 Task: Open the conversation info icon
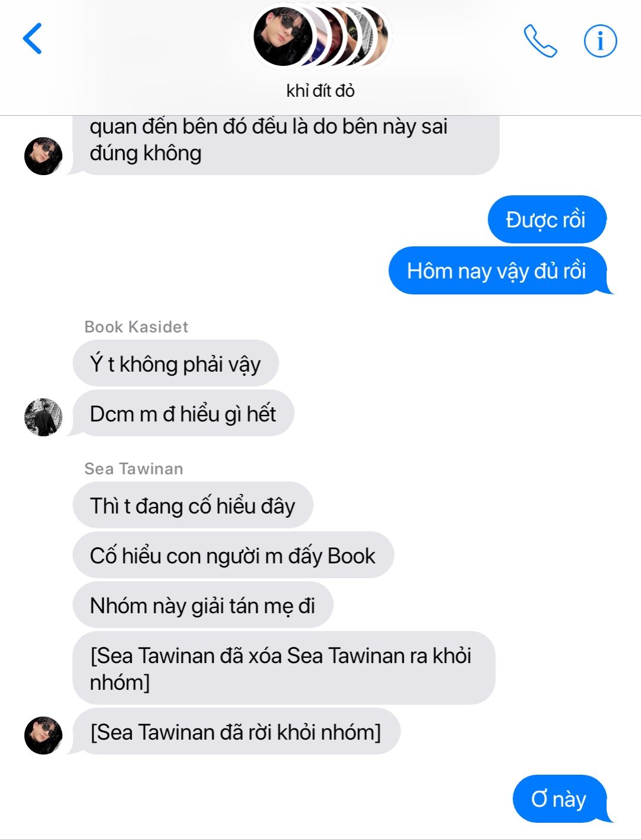(600, 41)
